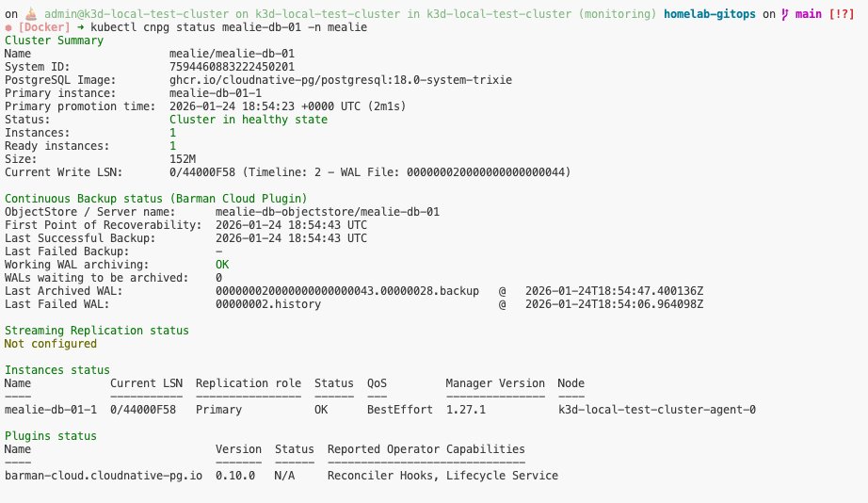Screen dimensions: 868x503
Task: Click the Last Archived WAL filename
Action: [x=346, y=291]
